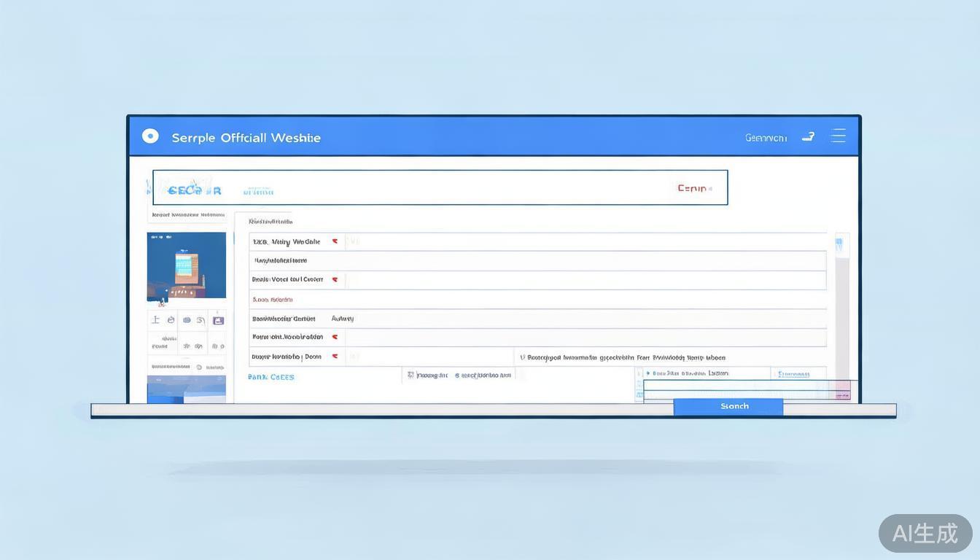Expand the red arrow in the last form row

tap(335, 357)
